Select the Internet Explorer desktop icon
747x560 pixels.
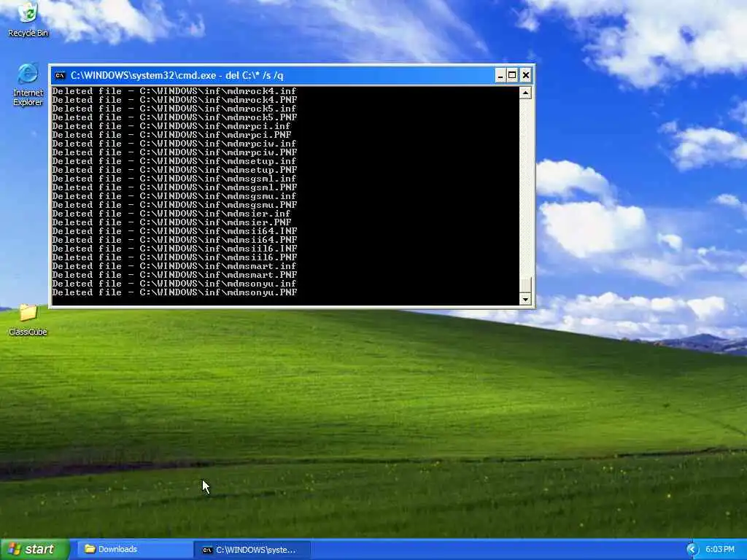(x=28, y=85)
